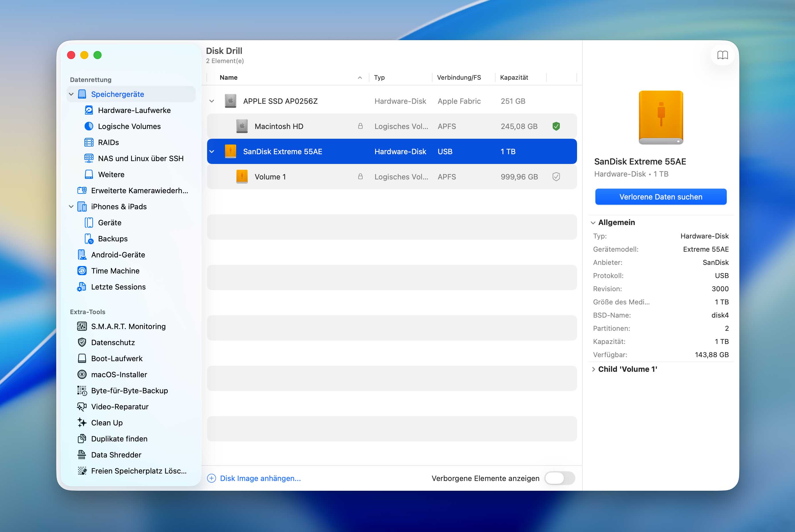Collapse the APPLE SSD AP0256Z row
Image resolution: width=795 pixels, height=532 pixels.
tap(211, 101)
